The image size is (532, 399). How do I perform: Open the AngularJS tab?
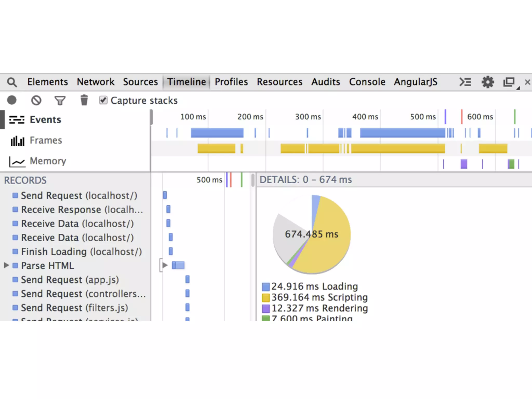pyautogui.click(x=415, y=82)
